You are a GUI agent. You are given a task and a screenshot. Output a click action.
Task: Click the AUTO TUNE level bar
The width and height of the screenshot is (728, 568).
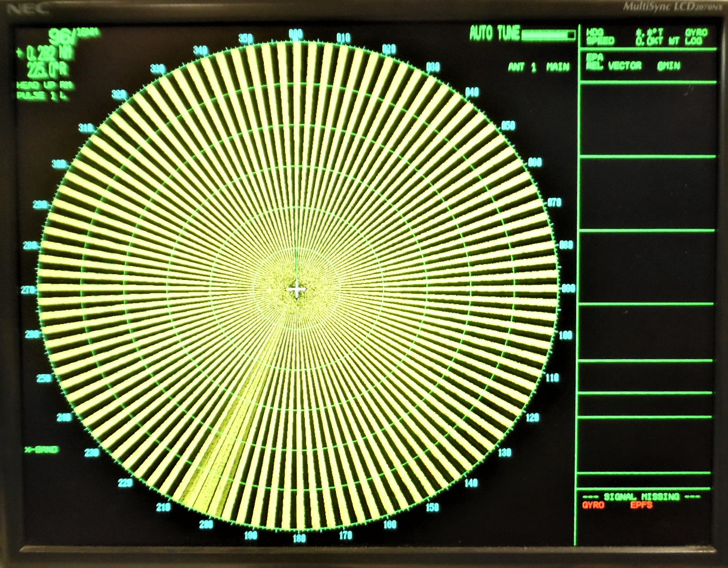[548, 35]
